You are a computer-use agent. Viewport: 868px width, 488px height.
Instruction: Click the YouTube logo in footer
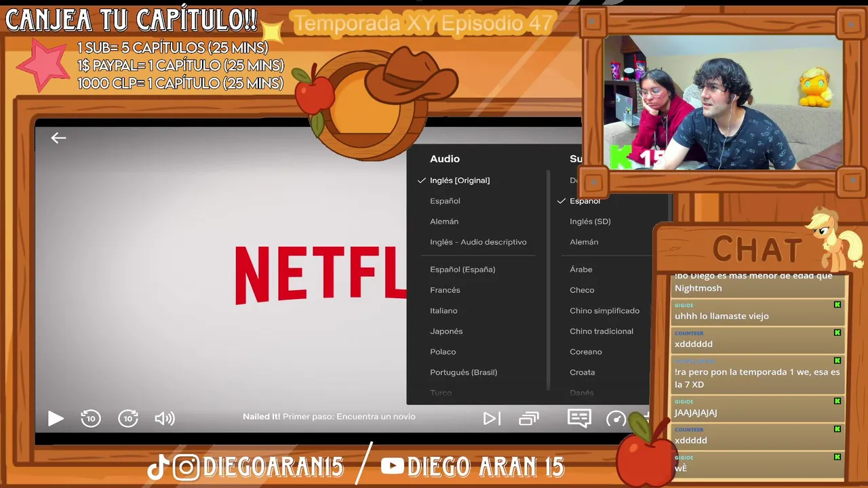tap(393, 466)
